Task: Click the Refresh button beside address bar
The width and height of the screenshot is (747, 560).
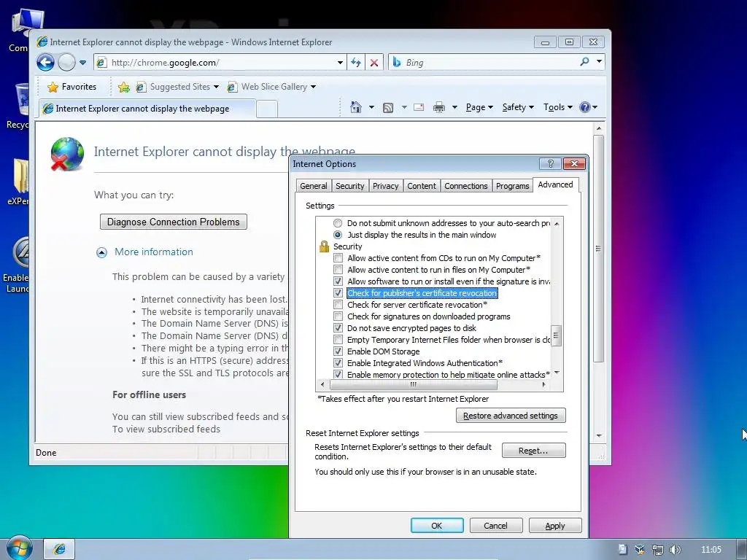Action: [356, 63]
